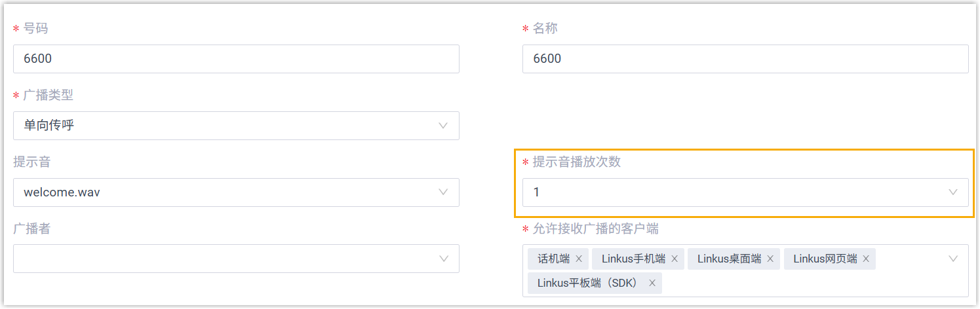Remove the 话机端 tag
Viewport: 980px width, 309px height.
[x=579, y=259]
